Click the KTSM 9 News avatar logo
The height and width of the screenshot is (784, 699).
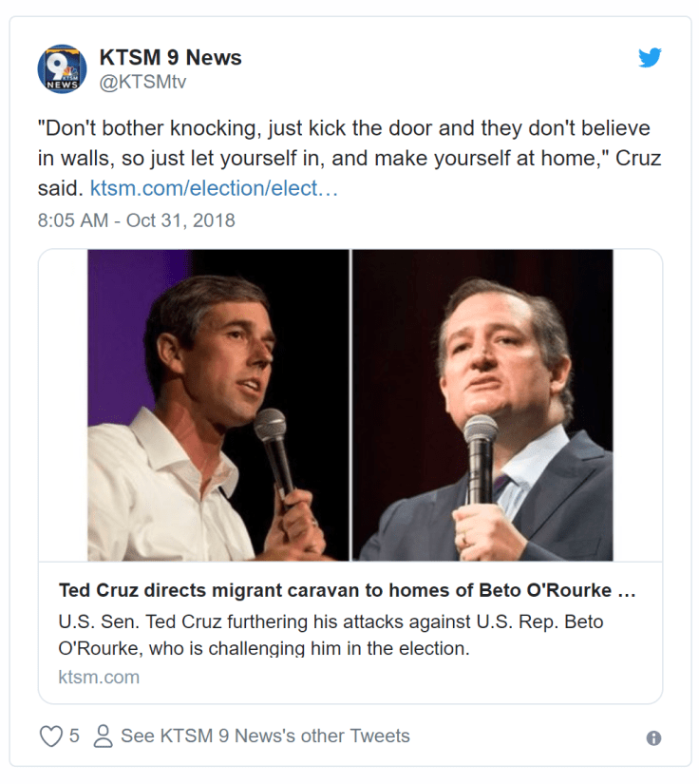tap(62, 69)
